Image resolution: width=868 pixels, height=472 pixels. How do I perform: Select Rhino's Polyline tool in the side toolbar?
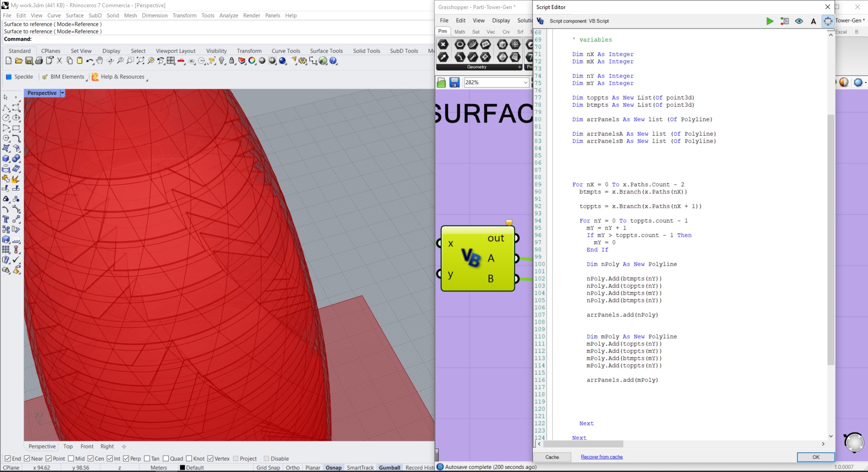6,108
